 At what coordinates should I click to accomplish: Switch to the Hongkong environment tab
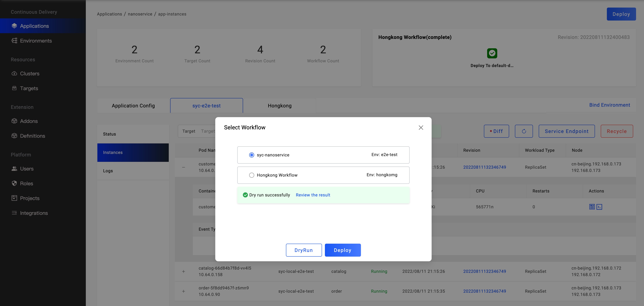click(279, 106)
